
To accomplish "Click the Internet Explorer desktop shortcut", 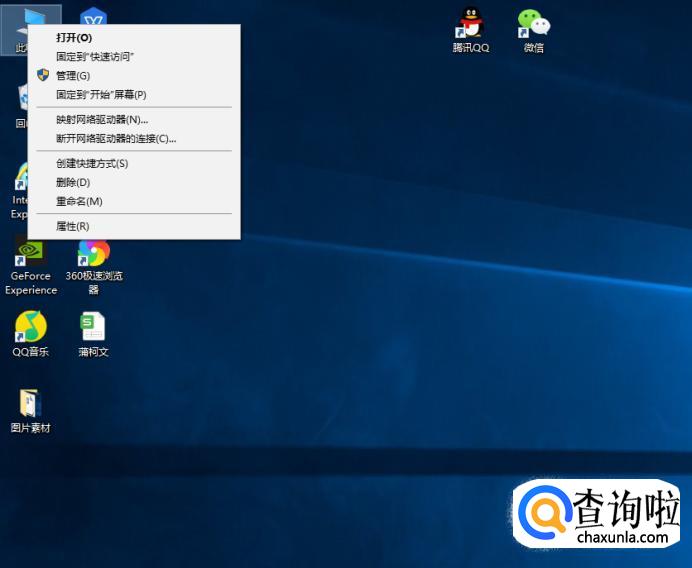I will pyautogui.click(x=21, y=178).
